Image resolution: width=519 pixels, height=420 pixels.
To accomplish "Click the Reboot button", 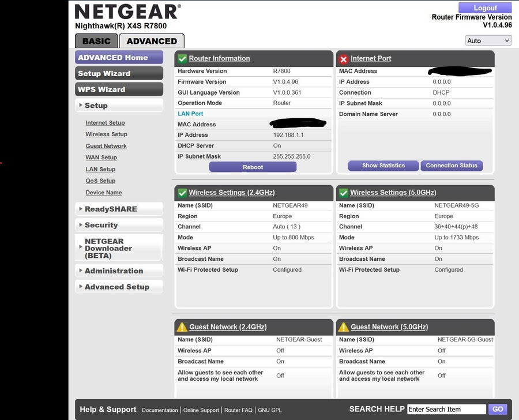I will pos(253,167).
